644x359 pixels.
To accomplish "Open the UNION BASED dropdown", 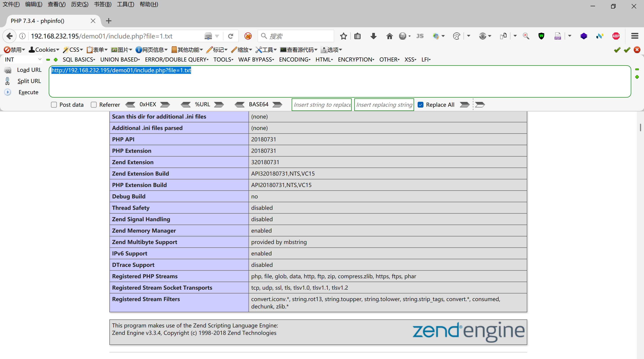I will 120,59.
